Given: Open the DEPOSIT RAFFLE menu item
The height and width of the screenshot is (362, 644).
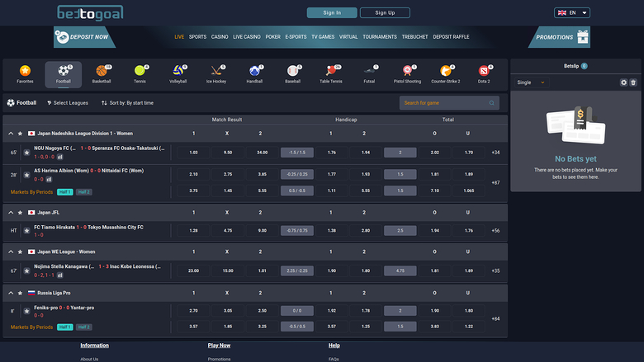Looking at the screenshot, I should click(451, 37).
